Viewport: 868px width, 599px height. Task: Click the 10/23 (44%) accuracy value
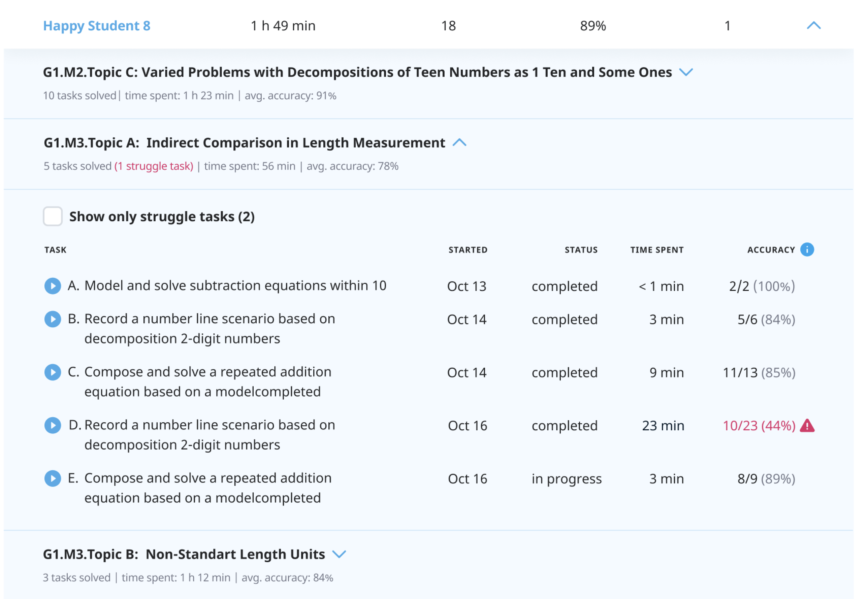click(x=759, y=426)
